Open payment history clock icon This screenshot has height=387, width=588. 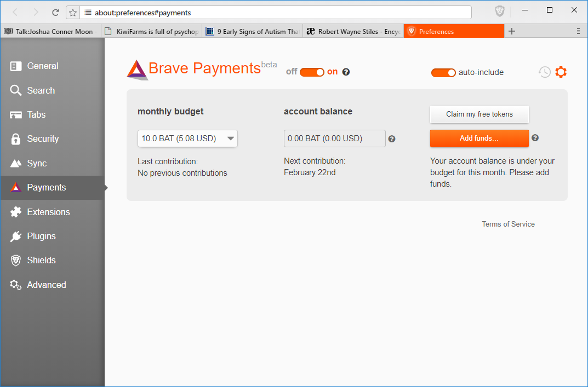pyautogui.click(x=545, y=72)
